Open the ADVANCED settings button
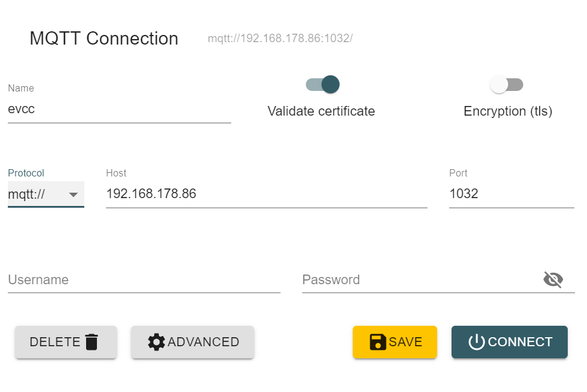Viewport: 587px width, 392px height. (x=193, y=342)
